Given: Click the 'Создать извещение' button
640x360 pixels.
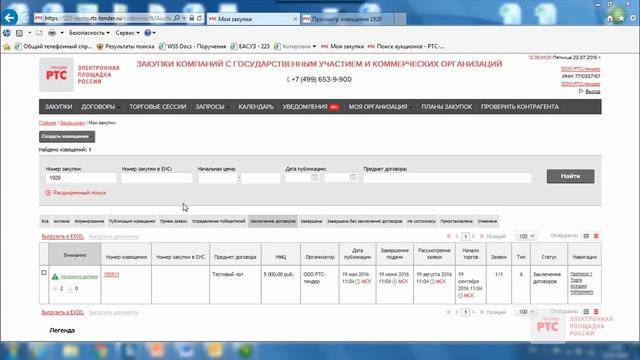Looking at the screenshot, I should click(x=67, y=136).
